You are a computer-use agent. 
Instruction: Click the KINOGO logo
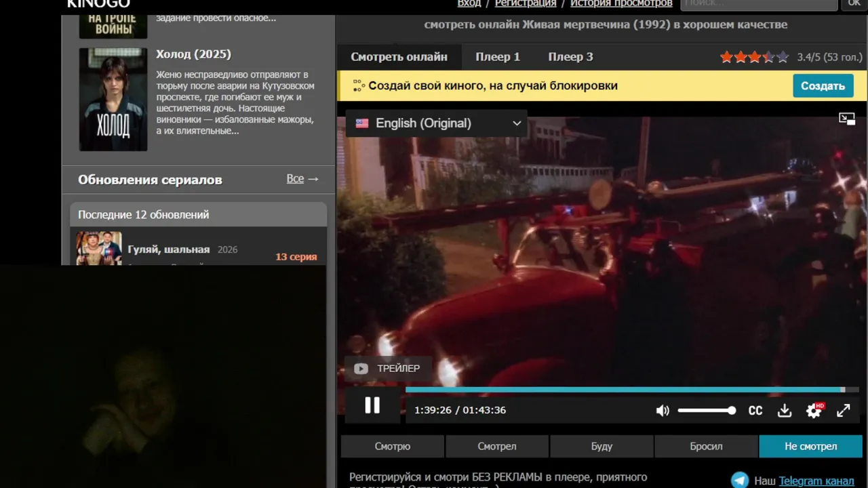(x=98, y=3)
